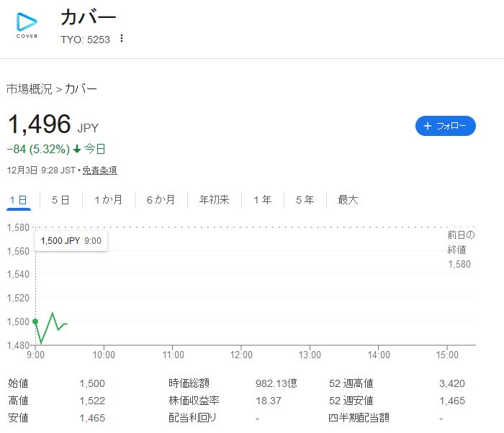Select the year-to-date (年初来) tab
Image resolution: width=504 pixels, height=433 pixels.
214,200
